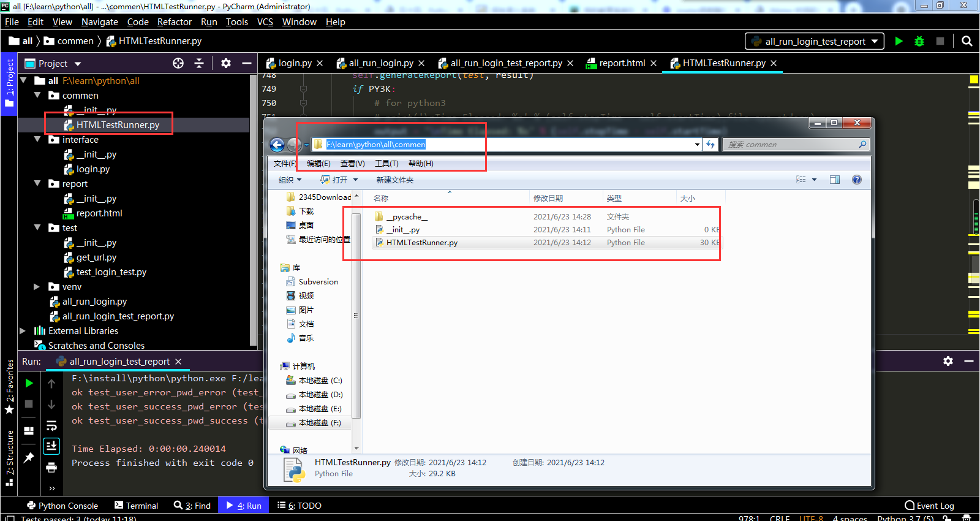Toggle the Python Console tool window
Image resolution: width=980 pixels, height=521 pixels.
coord(62,506)
